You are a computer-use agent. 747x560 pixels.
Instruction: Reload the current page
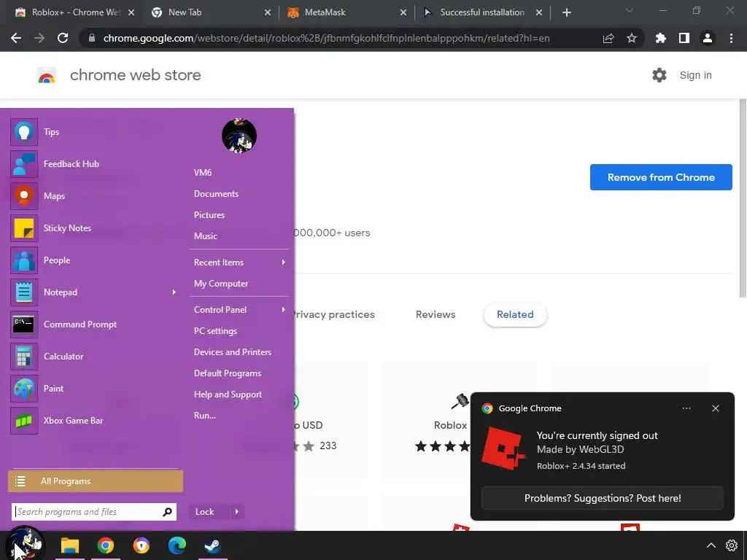coord(63,38)
